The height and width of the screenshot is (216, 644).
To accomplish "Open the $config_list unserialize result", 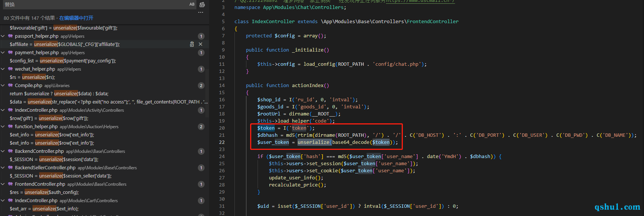I will [x=63, y=61].
